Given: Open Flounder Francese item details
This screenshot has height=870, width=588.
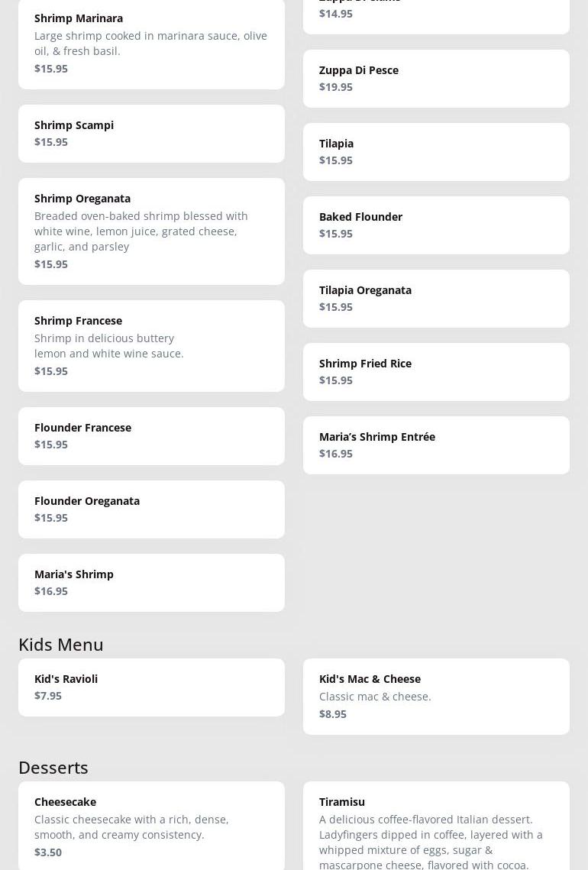Looking at the screenshot, I should 151,435.
